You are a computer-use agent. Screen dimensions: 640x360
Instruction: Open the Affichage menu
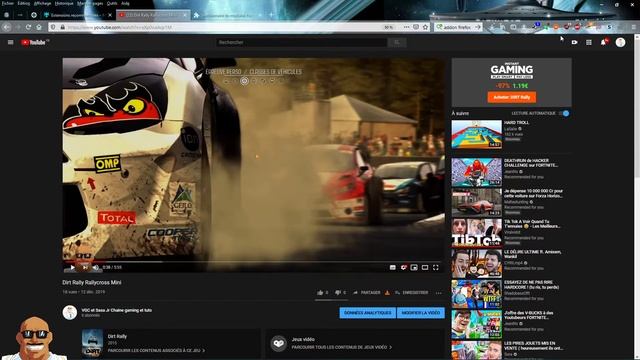(42, 3)
